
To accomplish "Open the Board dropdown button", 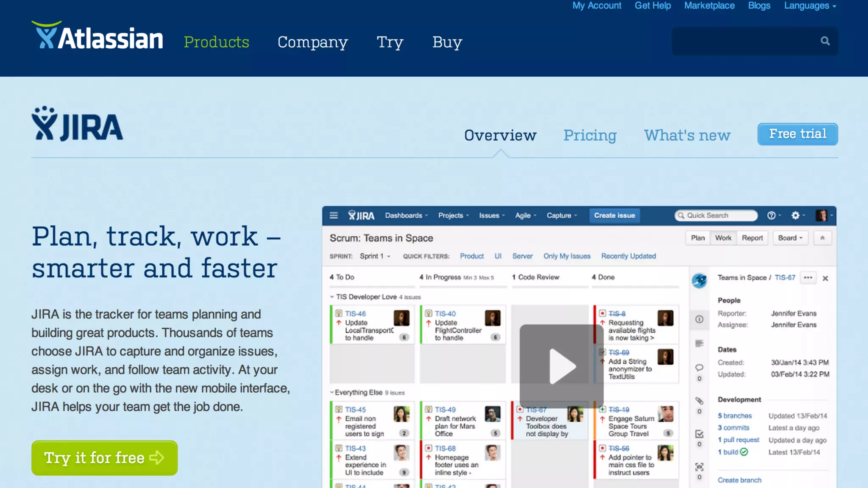I will (x=790, y=238).
